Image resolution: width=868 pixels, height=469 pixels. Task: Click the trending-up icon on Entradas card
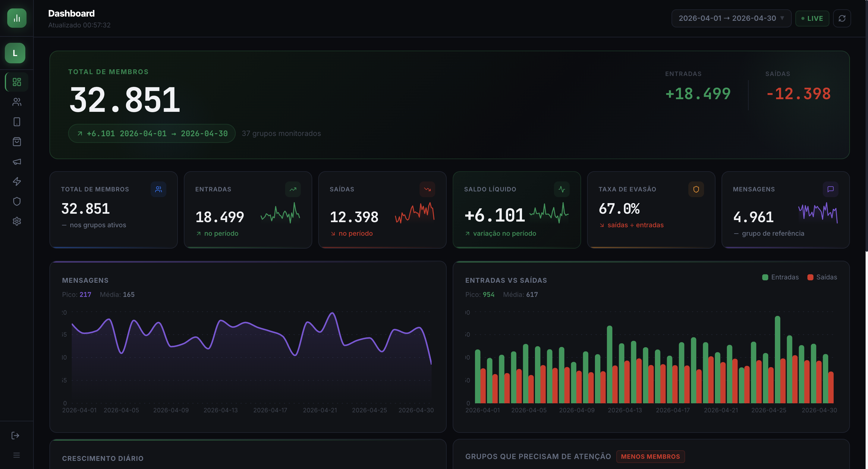click(x=293, y=189)
